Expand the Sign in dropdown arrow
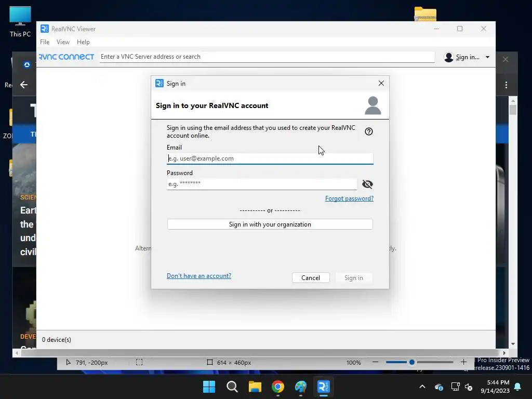 click(487, 57)
